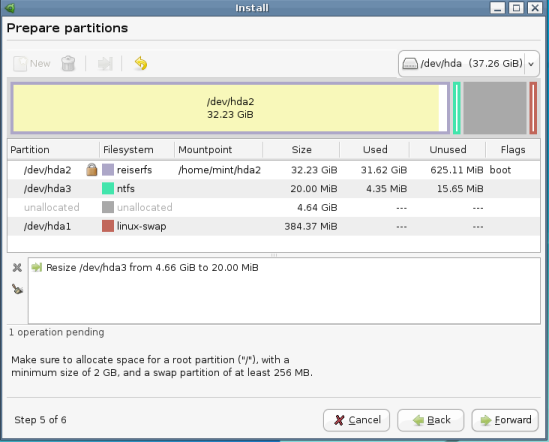Click the 20.00 MiB size cell
This screenshot has width=549, height=442.
click(314, 189)
